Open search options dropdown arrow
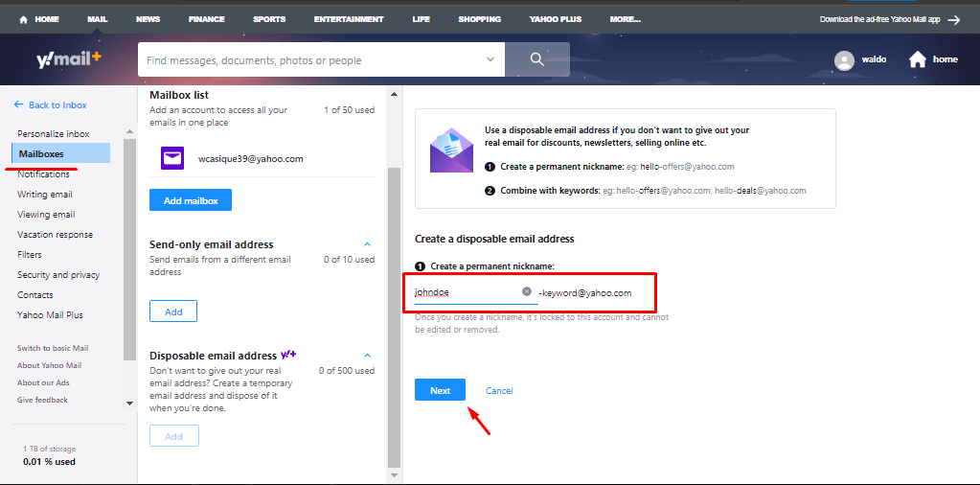 coord(490,59)
